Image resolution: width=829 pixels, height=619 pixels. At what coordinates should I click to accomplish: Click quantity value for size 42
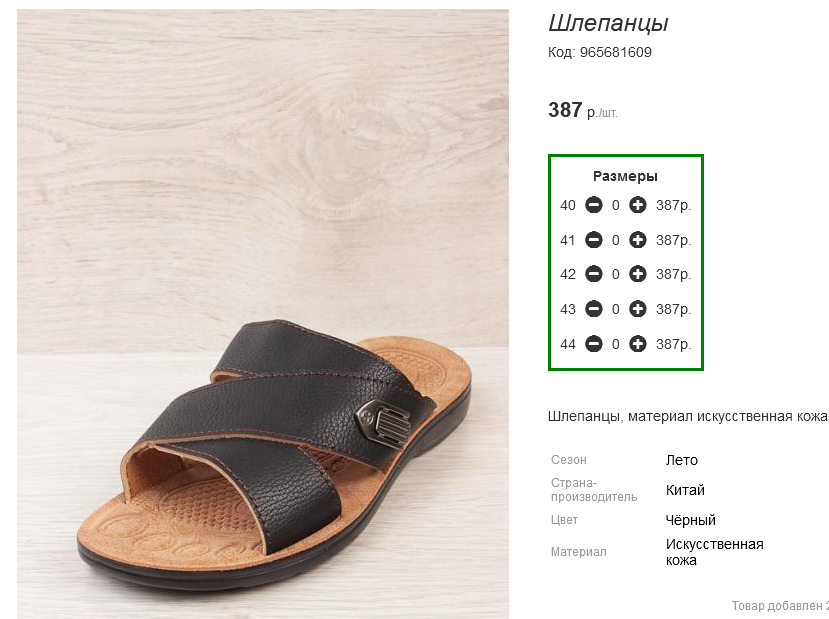tap(615, 274)
